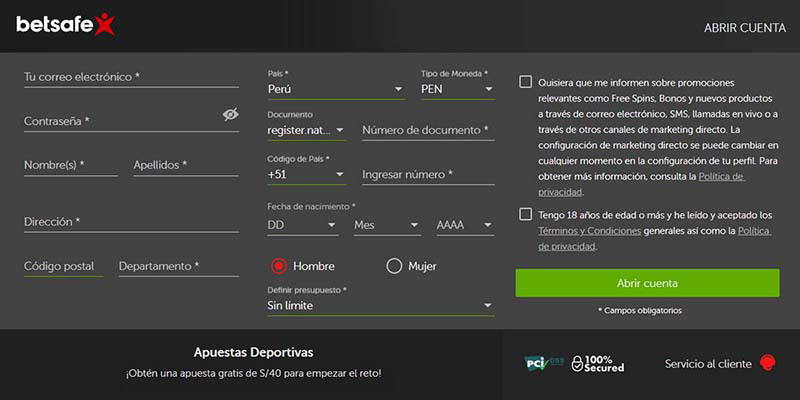The height and width of the screenshot is (400, 800).
Task: Click the 100% Secured padlock badge
Action: point(598,364)
